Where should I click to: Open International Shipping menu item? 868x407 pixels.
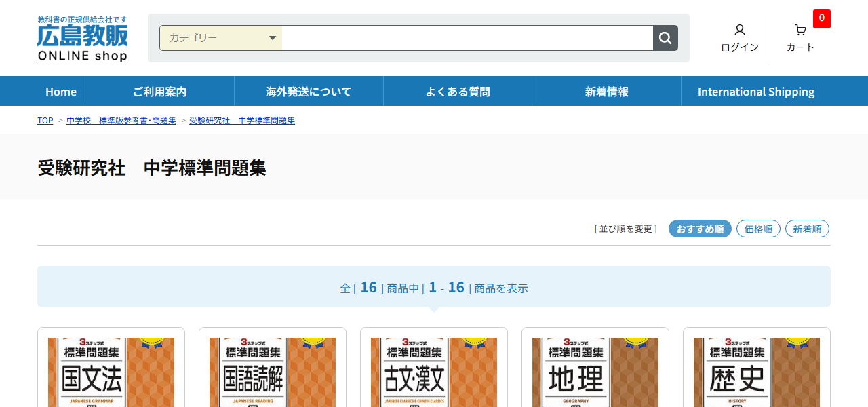click(756, 92)
